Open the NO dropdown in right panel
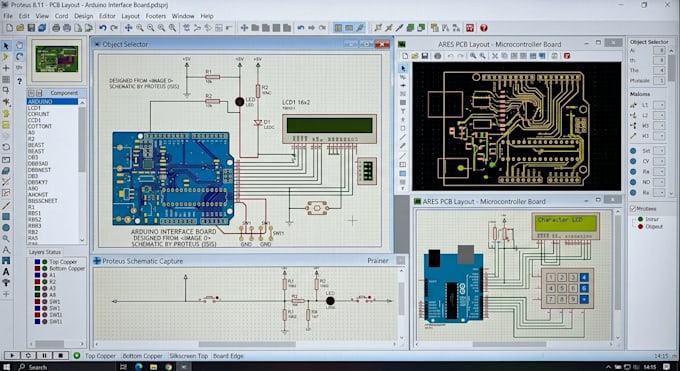This screenshot has height=371, width=680. (x=659, y=182)
